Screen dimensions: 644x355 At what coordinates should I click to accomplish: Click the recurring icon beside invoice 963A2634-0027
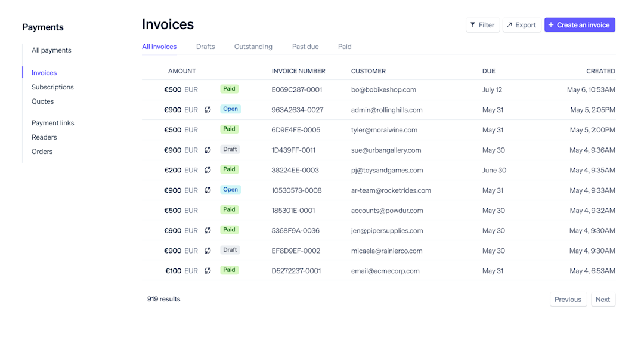[207, 109]
